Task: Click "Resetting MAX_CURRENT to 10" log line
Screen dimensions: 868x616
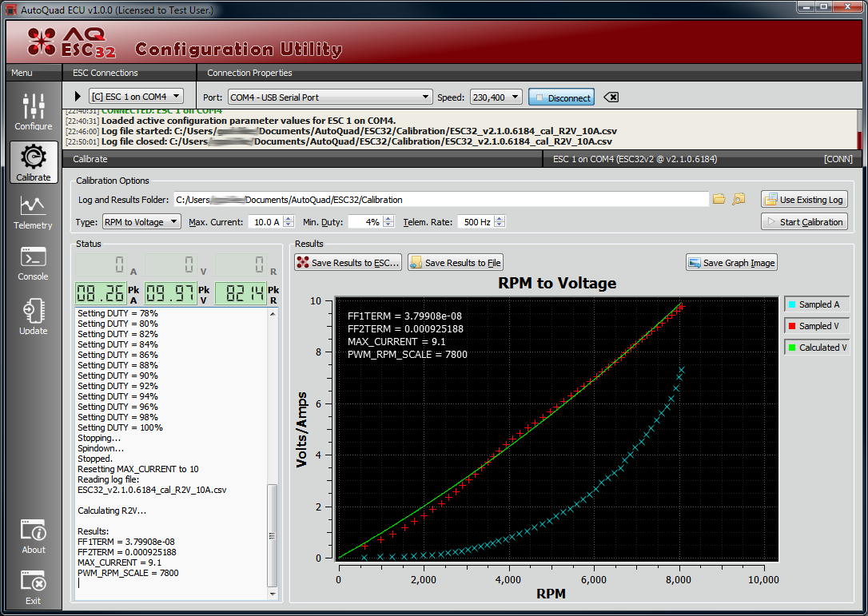Action: (x=137, y=469)
